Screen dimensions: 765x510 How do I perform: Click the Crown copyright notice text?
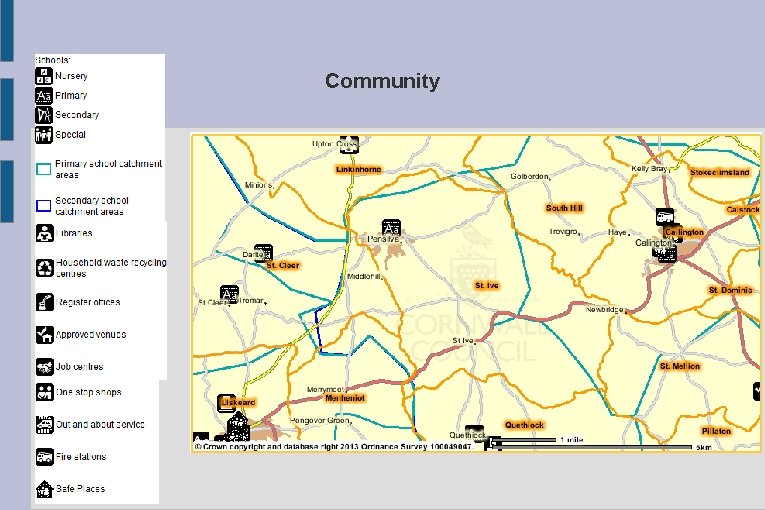[x=333, y=447]
